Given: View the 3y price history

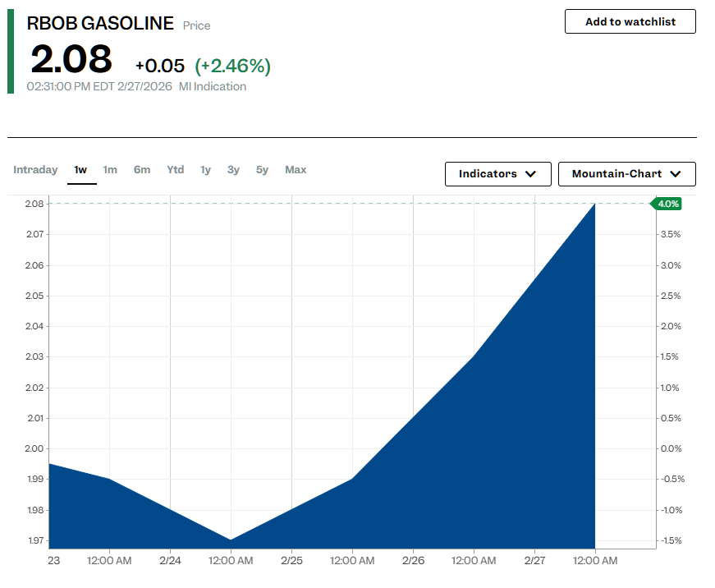Looking at the screenshot, I should tap(234, 170).
